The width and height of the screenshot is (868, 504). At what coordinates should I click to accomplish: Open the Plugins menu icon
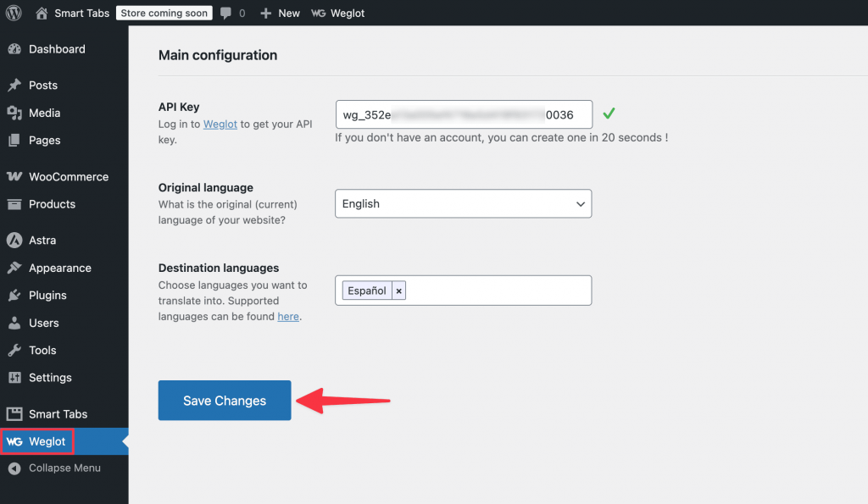click(14, 296)
